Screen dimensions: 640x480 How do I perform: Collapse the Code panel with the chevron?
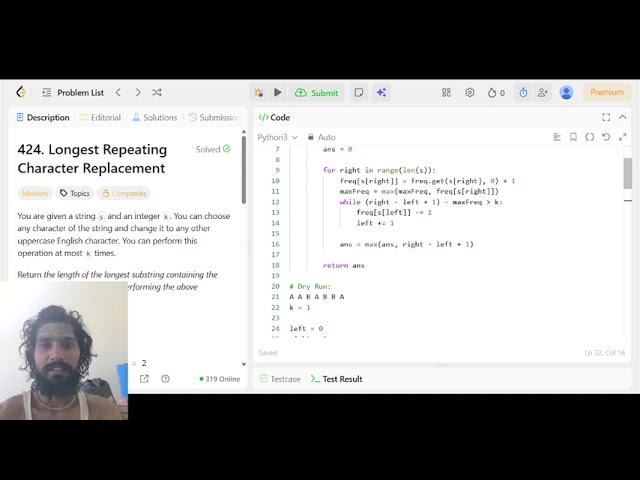pyautogui.click(x=622, y=118)
